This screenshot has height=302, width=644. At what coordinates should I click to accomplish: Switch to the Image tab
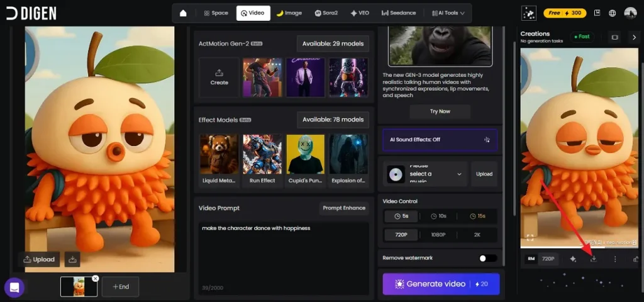(x=289, y=13)
